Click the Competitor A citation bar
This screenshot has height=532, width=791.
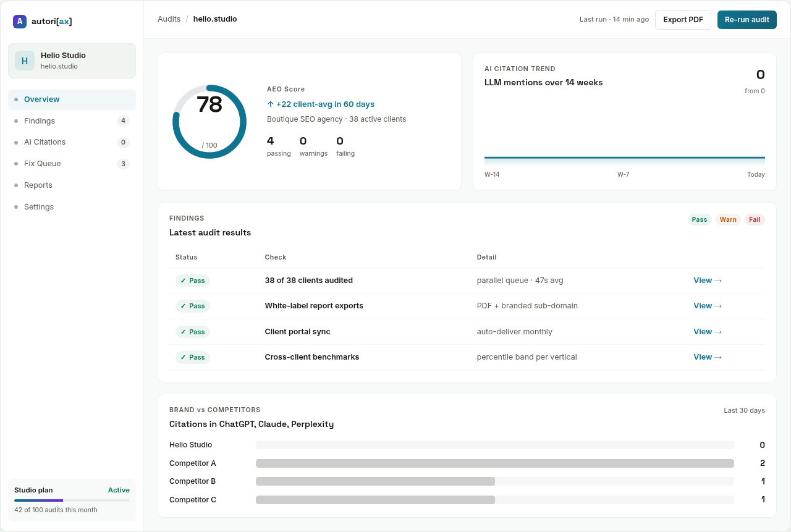495,463
